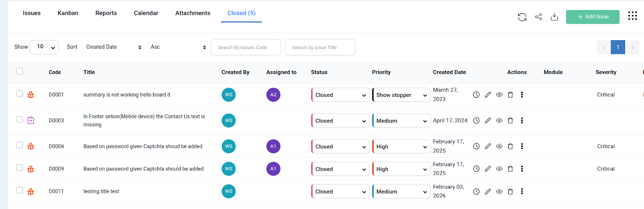Select checkbox for issue D0011
The height and width of the screenshot is (209, 644).
click(20, 190)
